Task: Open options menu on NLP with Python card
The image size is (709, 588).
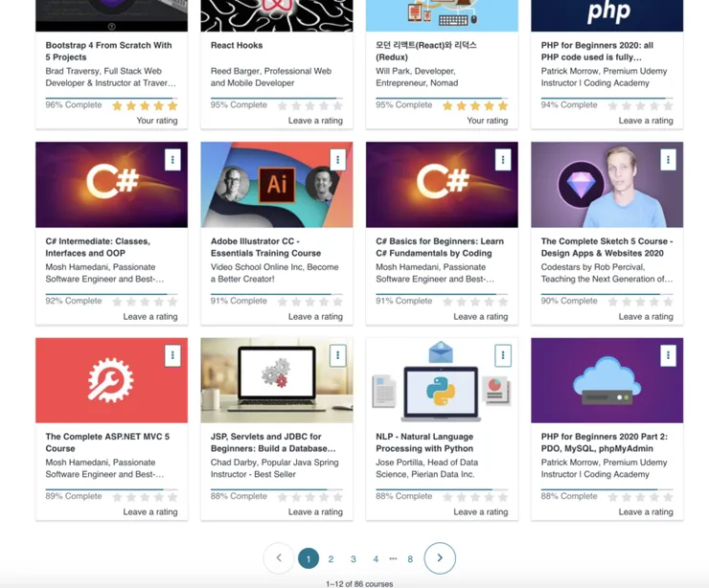Action: pyautogui.click(x=503, y=355)
